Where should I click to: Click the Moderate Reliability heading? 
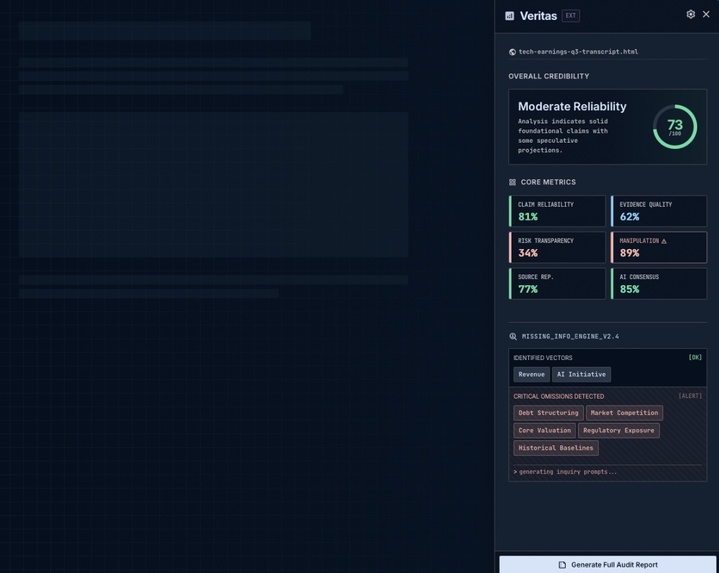572,106
